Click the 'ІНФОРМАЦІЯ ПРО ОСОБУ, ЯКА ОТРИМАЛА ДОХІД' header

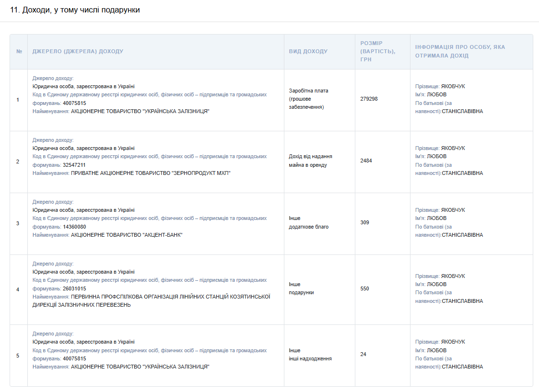coord(460,51)
